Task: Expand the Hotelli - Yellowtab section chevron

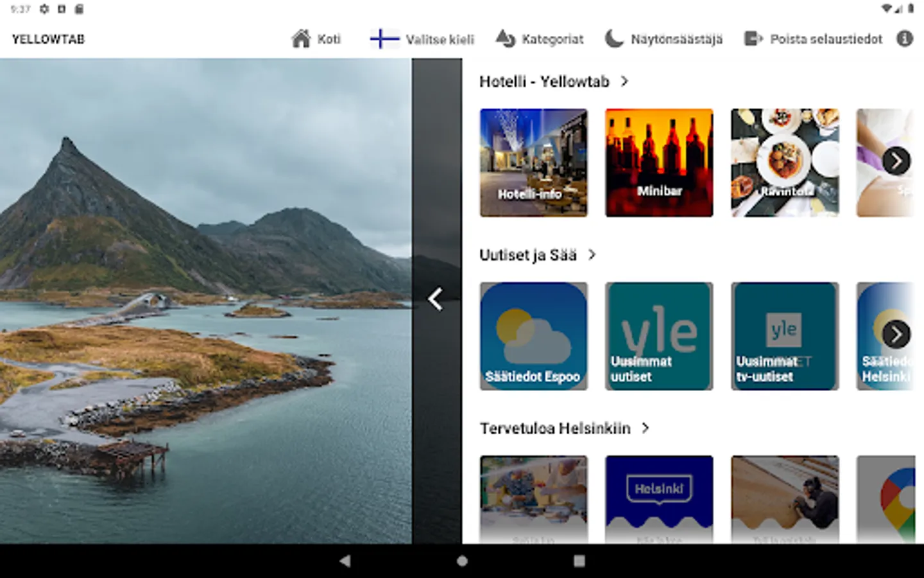Action: pyautogui.click(x=625, y=82)
